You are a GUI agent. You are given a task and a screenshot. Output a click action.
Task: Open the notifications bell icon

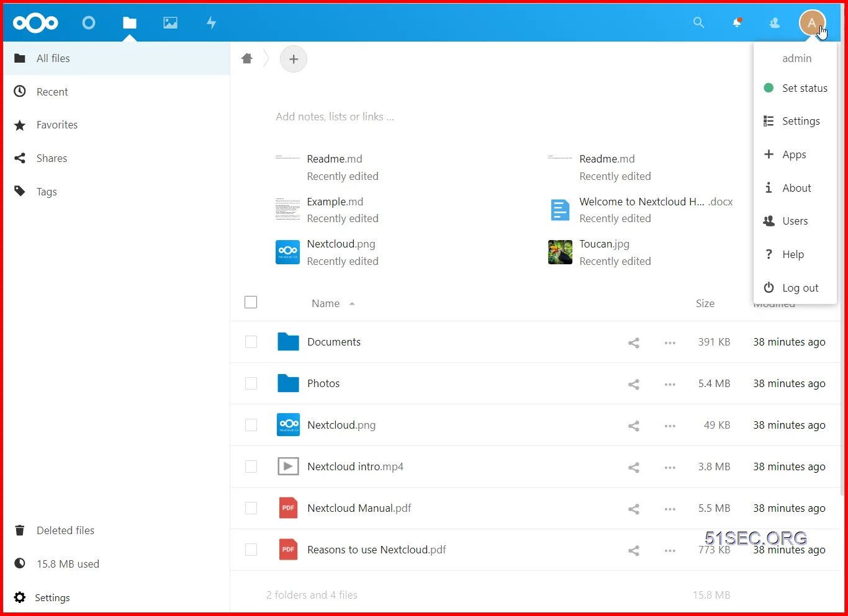tap(737, 23)
